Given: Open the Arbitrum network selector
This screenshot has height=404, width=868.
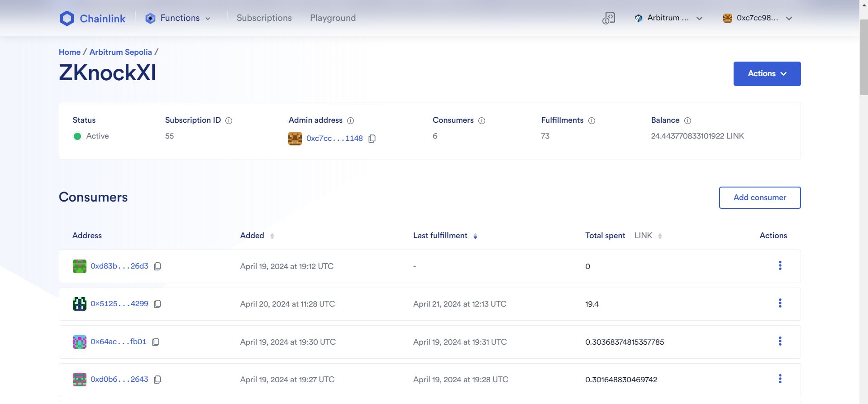Looking at the screenshot, I should [668, 18].
